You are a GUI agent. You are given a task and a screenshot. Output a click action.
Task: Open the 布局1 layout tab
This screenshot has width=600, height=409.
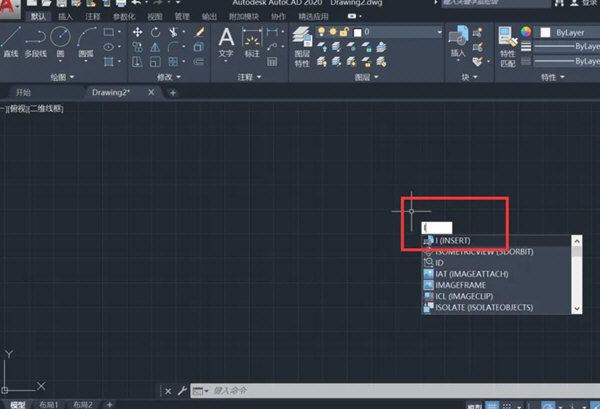click(x=48, y=404)
